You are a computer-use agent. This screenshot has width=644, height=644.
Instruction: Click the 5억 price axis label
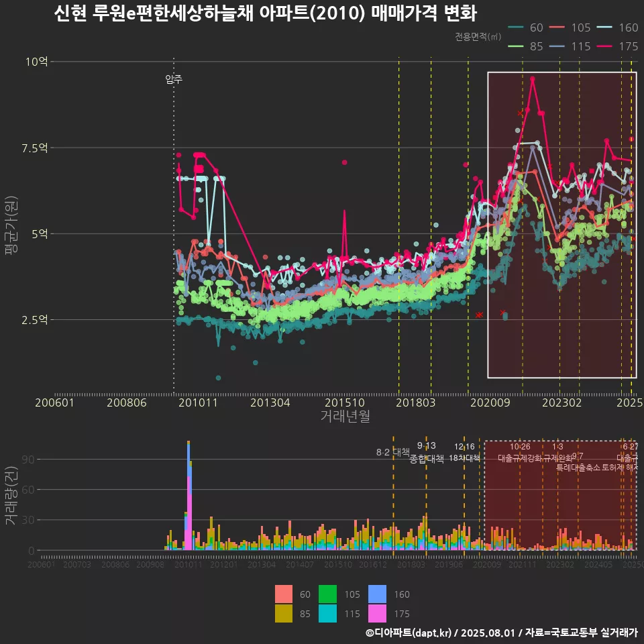coord(40,233)
